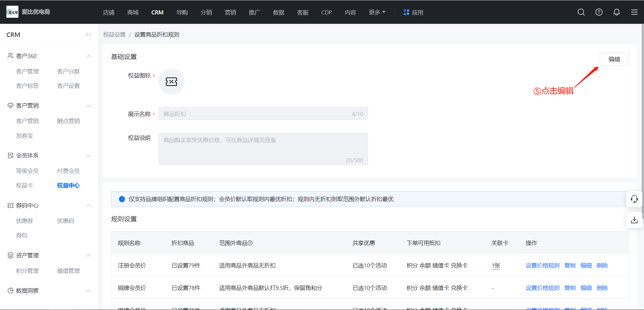Click the 数据洞察 chart icon
644x310 pixels.
10,291
